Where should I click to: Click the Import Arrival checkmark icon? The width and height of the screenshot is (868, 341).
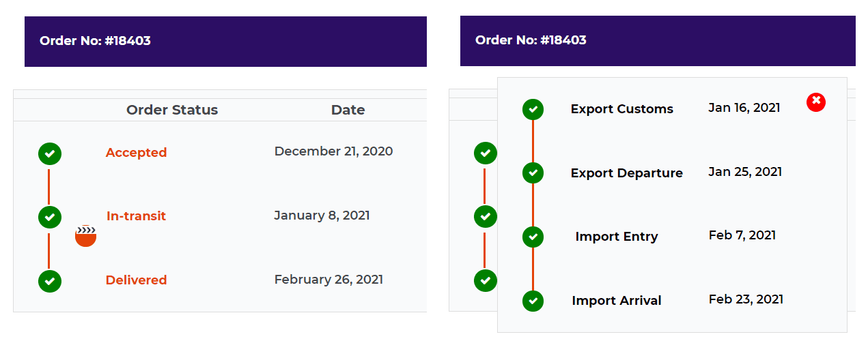click(x=533, y=300)
